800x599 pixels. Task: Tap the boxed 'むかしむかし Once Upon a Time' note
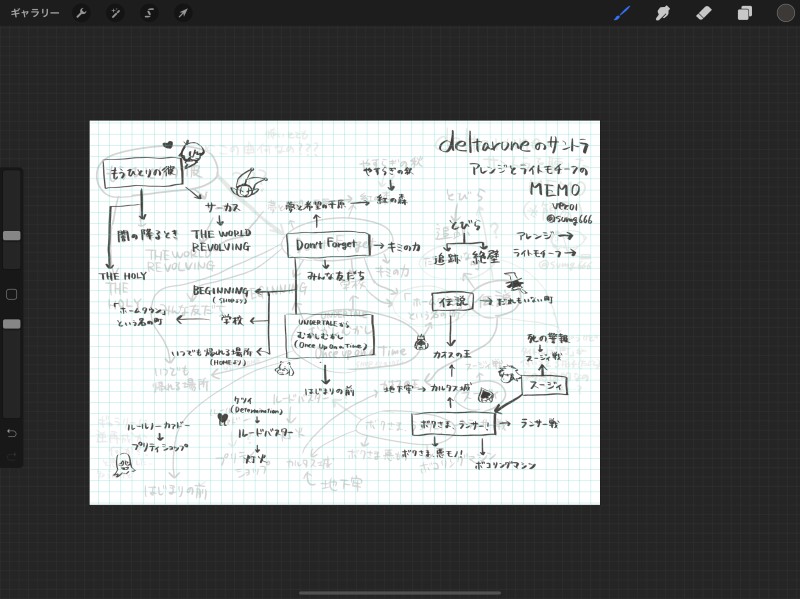330,336
